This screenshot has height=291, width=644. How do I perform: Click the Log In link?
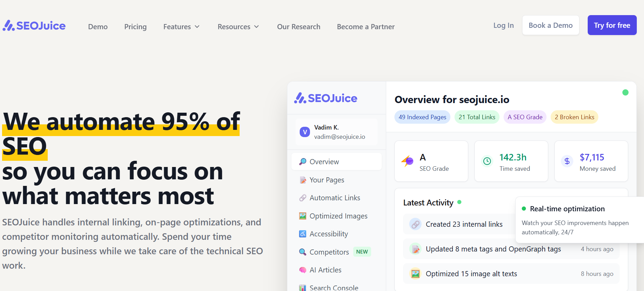[503, 25]
